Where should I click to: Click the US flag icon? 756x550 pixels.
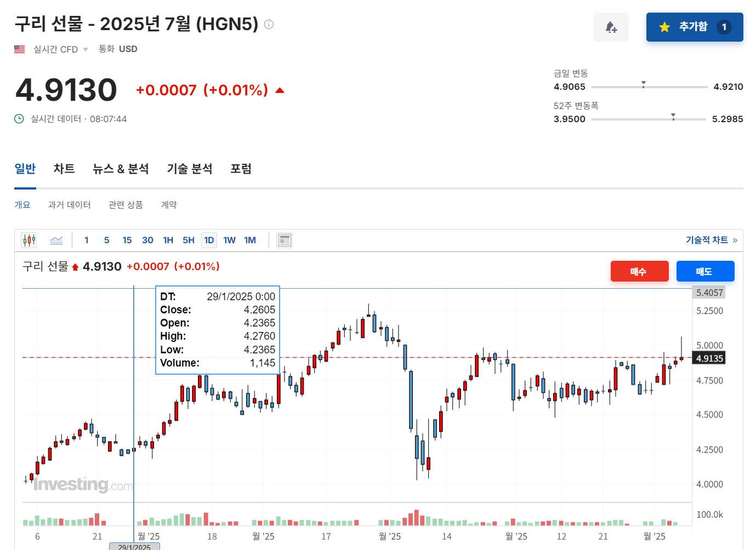click(19, 49)
